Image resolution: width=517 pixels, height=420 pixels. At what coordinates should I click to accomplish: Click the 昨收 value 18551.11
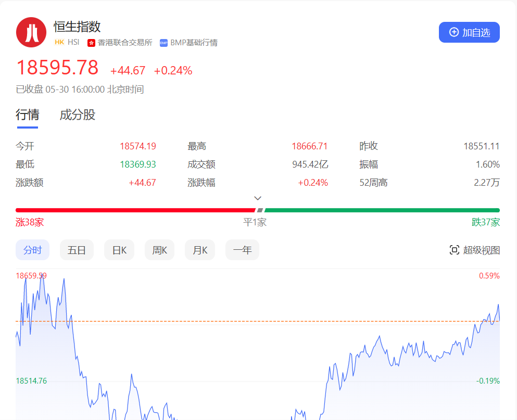(482, 146)
